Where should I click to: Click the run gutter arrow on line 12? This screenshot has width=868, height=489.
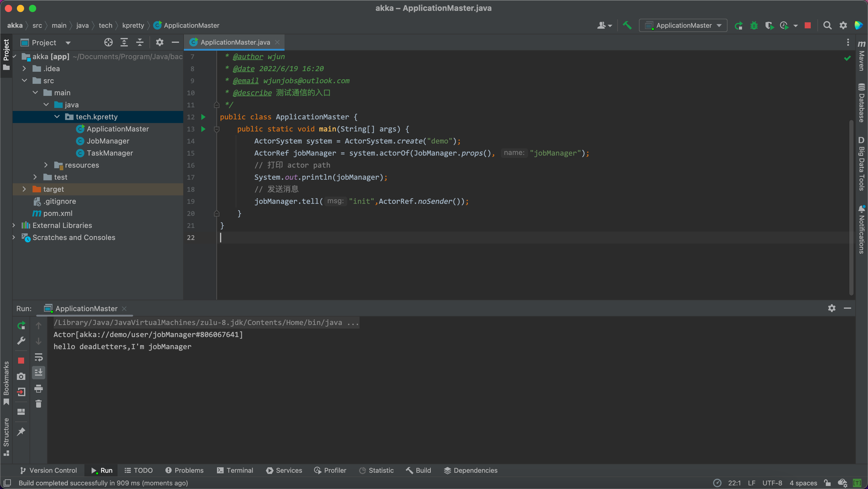pyautogui.click(x=203, y=117)
